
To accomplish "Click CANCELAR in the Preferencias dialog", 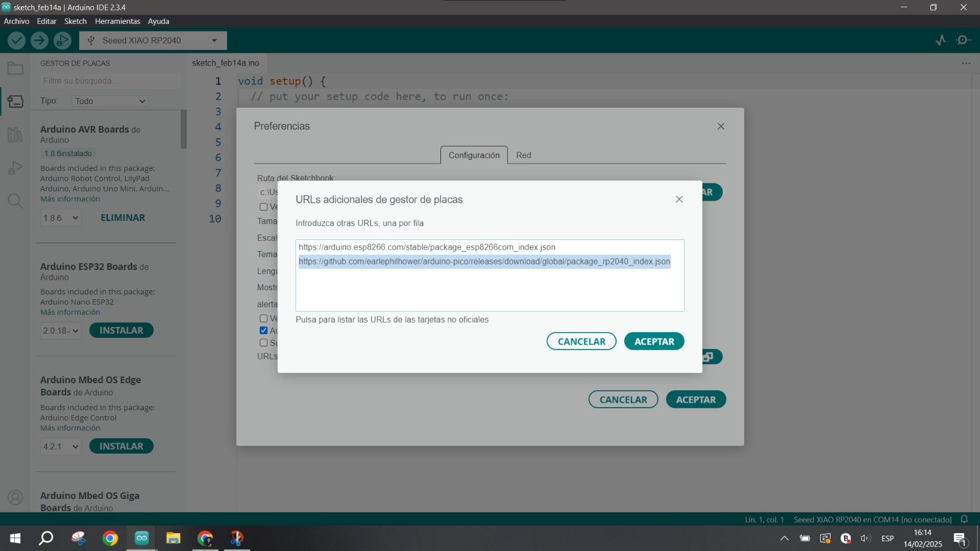I will coord(623,400).
